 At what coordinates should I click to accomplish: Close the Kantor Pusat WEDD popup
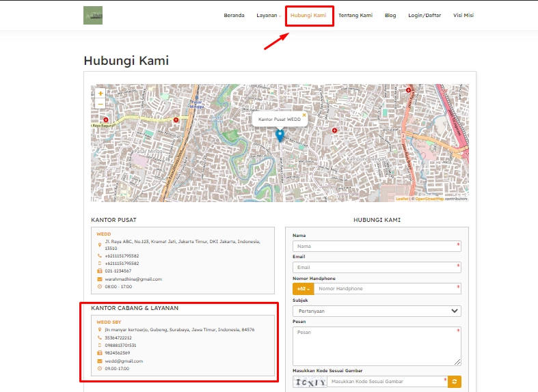coord(304,115)
